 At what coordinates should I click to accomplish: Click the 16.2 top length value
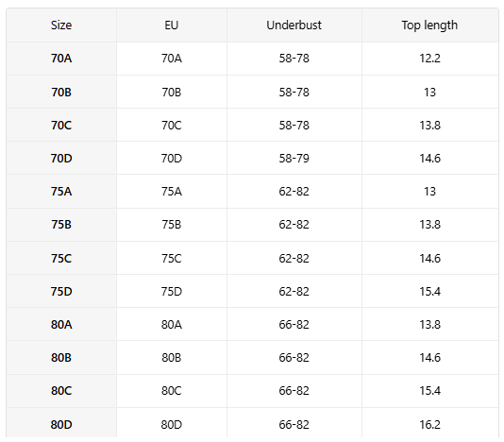pos(429,425)
